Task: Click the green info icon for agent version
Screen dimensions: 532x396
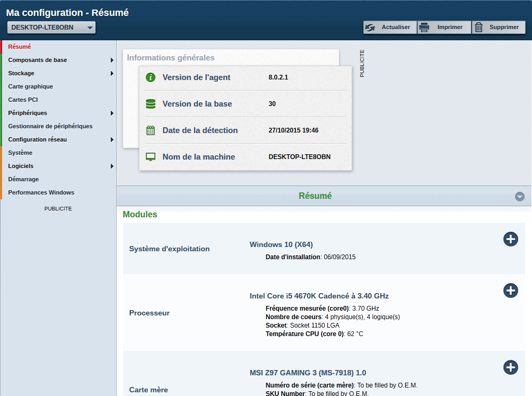Action: click(151, 77)
